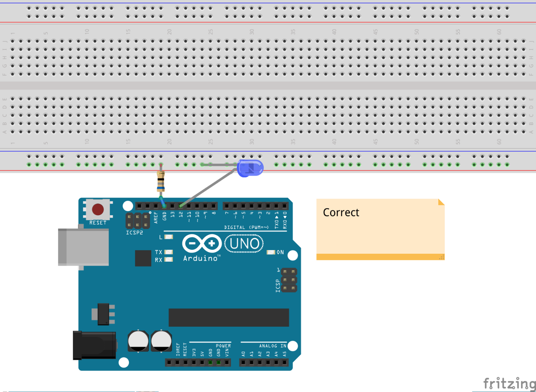Screen dimensions: 536x392
Task: Click the RX indicator LED
Action: [168, 260]
